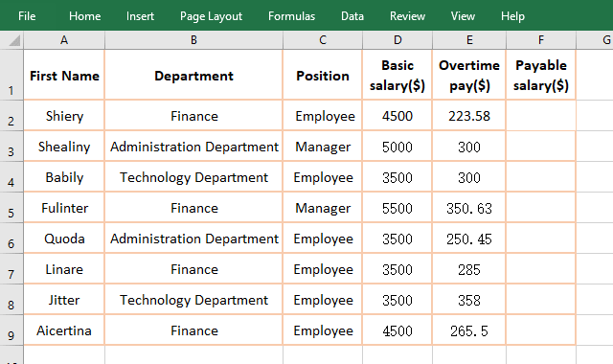The height and width of the screenshot is (364, 613).
Task: Select overtime pay value 350.63
Action: [x=469, y=208]
